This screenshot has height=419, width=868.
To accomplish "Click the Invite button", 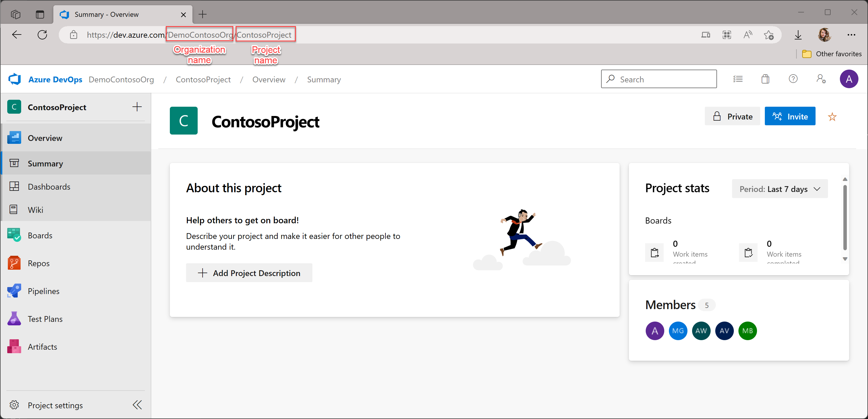I will (789, 117).
